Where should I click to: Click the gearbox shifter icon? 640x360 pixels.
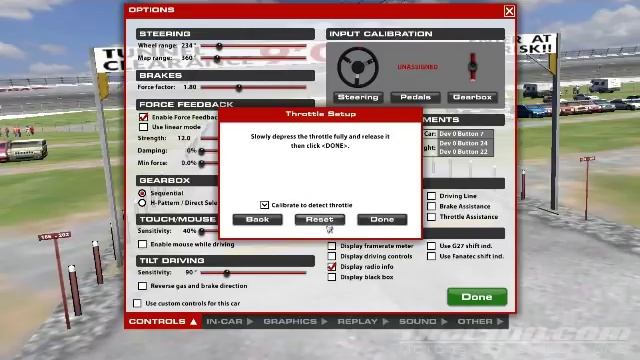click(473, 67)
